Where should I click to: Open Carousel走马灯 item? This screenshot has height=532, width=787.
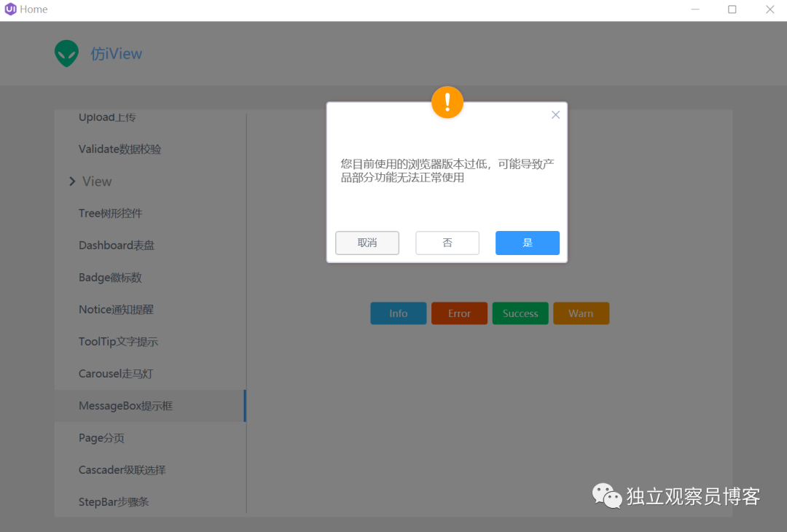[150, 374]
